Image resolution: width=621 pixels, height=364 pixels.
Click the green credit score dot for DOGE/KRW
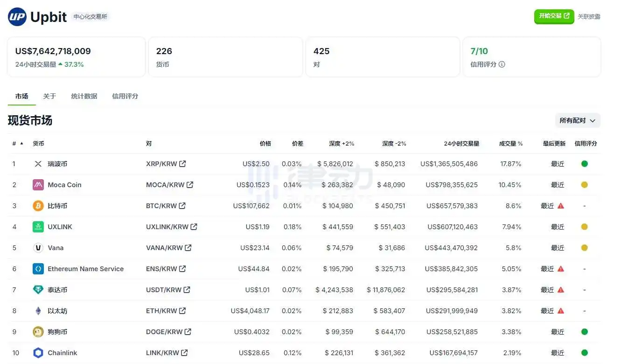[585, 332]
